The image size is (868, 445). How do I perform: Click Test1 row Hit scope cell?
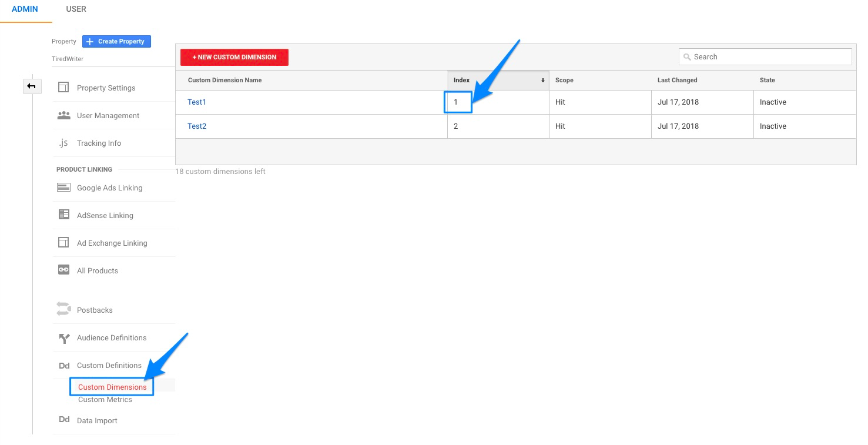coord(600,102)
